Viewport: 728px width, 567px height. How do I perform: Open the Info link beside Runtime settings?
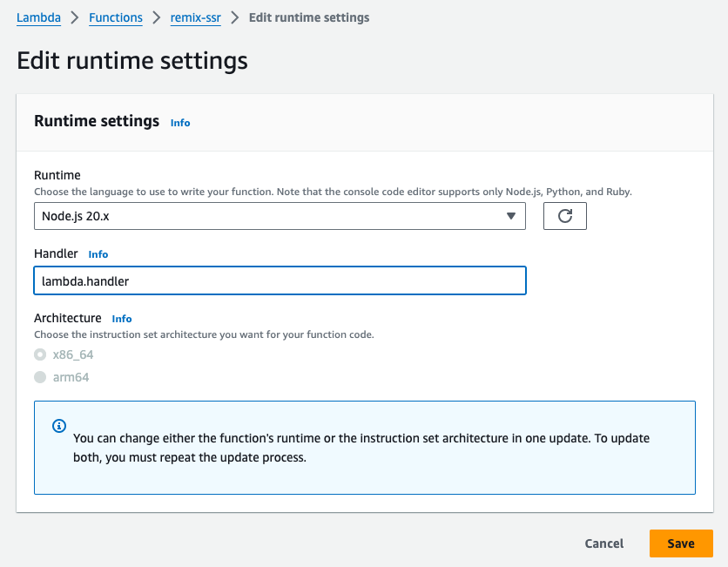[180, 123]
